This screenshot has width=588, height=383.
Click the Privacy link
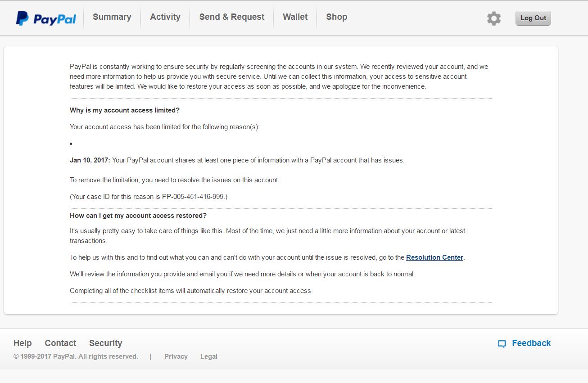click(176, 356)
